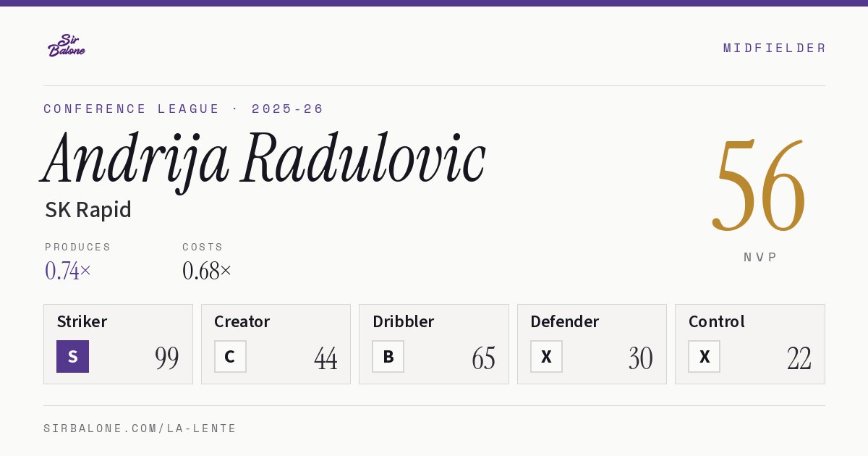Screen dimensions: 868x456
Task: Click the large 56 rating number
Action: coord(759,185)
